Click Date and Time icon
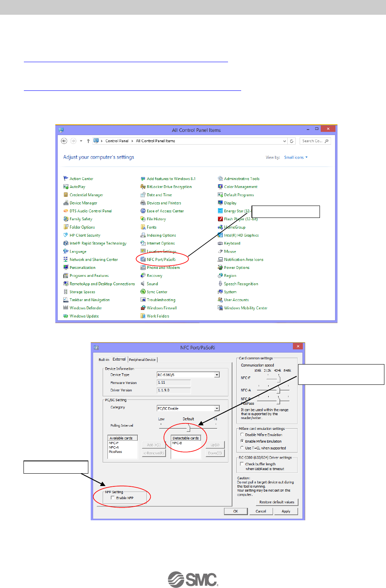 tap(143, 195)
